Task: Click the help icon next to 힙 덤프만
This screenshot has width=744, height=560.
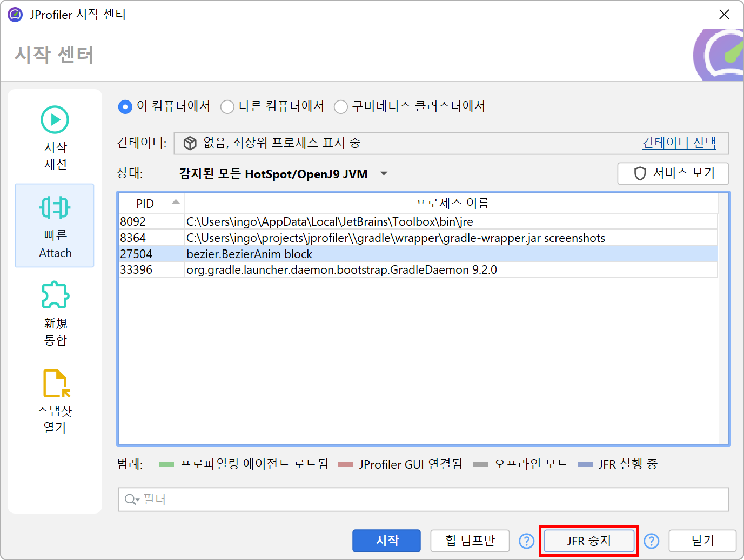Action: [x=526, y=541]
